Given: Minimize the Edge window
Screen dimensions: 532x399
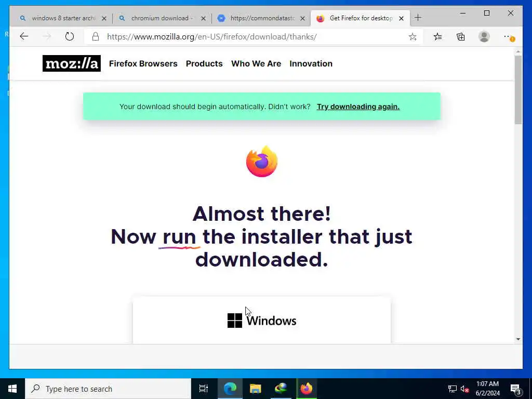Looking at the screenshot, I should [x=463, y=13].
